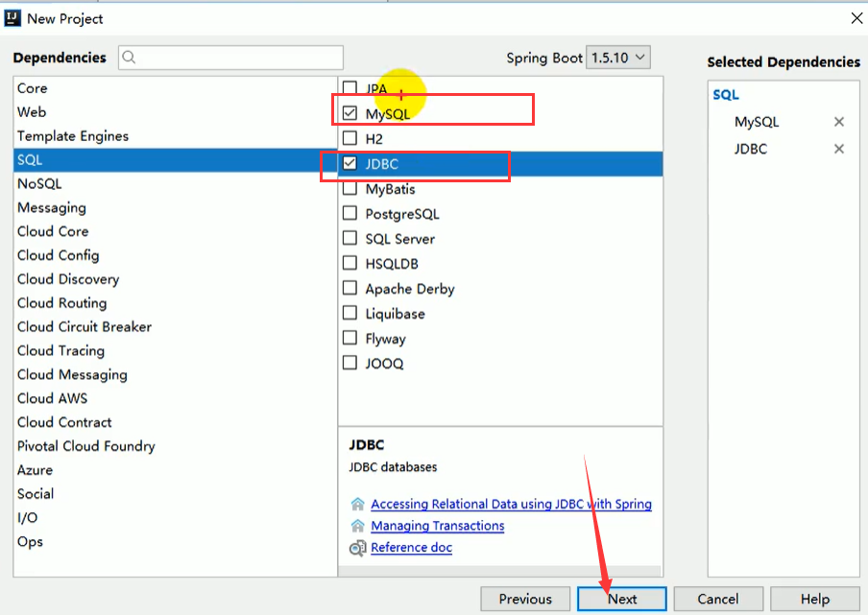Check the Flyway checkbox

click(x=350, y=338)
